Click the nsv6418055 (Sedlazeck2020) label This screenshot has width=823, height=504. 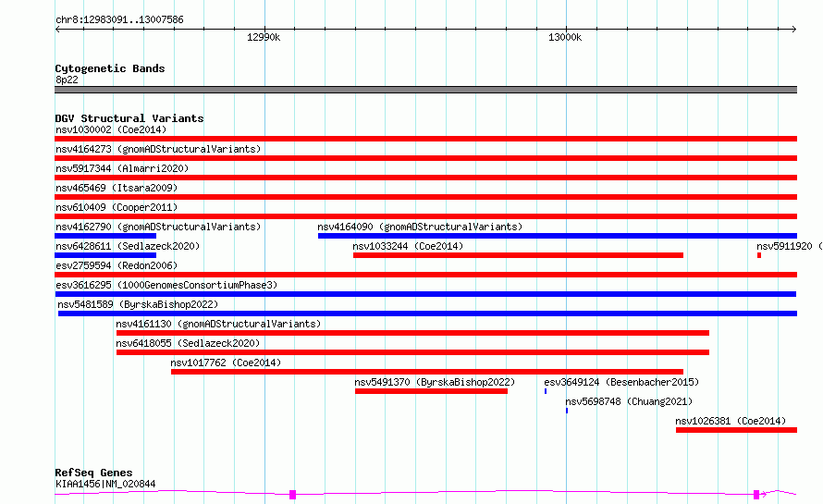tap(188, 343)
